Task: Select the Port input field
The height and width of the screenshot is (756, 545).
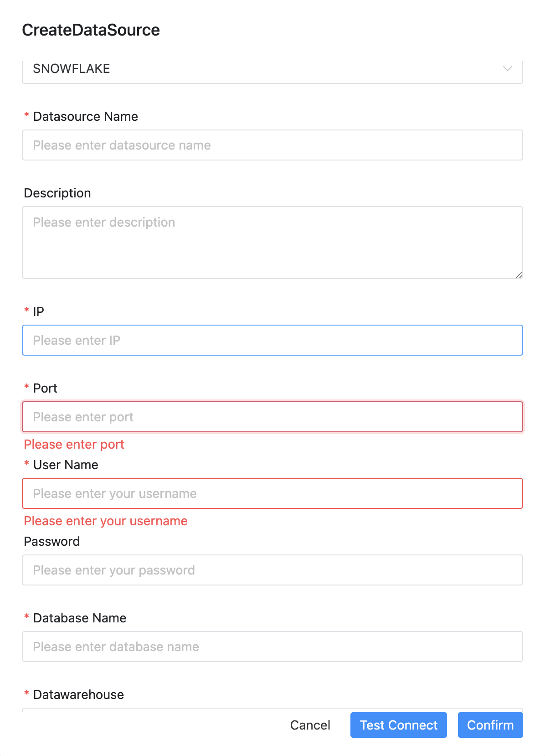Action: click(272, 417)
